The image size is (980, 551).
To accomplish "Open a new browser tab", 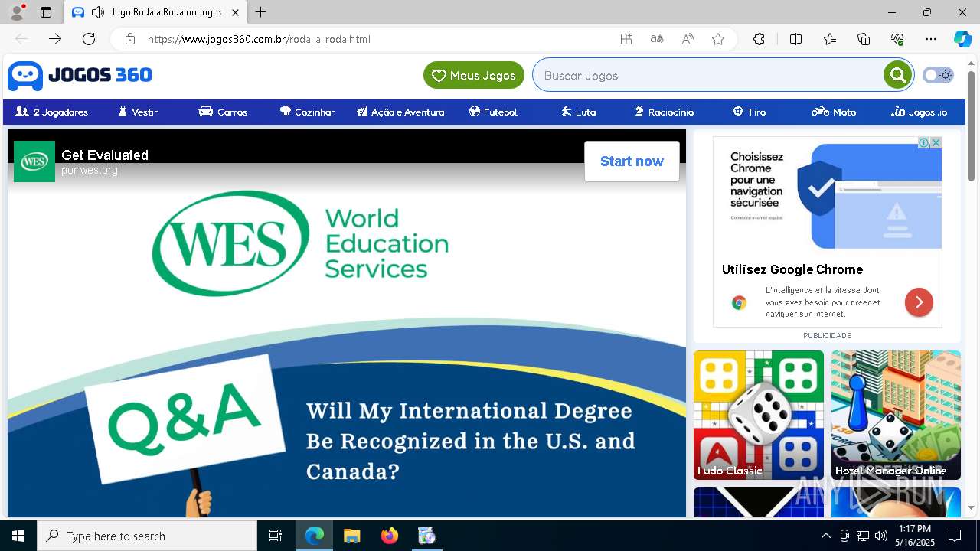I will 261,12.
